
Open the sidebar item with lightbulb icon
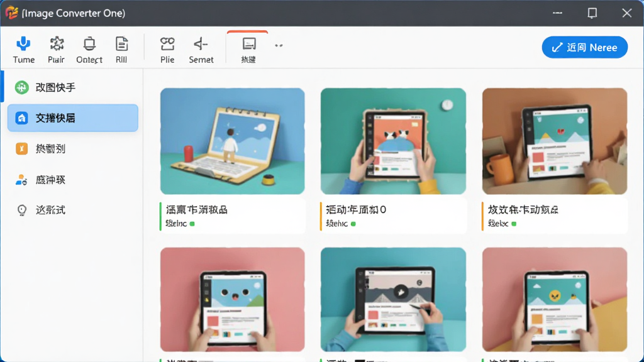[73, 210]
